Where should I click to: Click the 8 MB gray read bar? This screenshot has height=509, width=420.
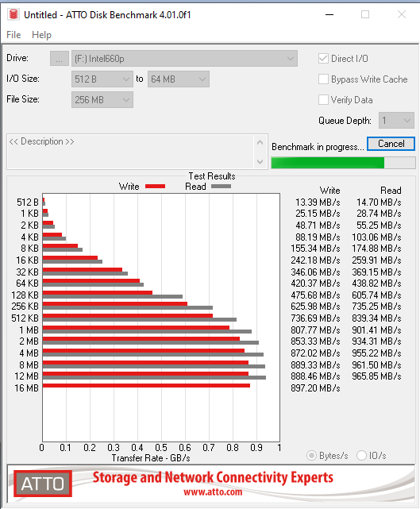(x=154, y=366)
